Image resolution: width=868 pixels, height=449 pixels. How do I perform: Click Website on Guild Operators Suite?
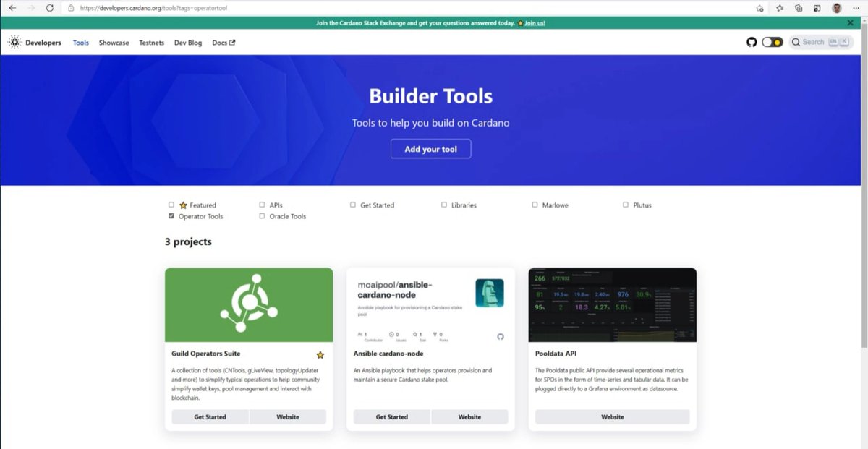point(288,417)
